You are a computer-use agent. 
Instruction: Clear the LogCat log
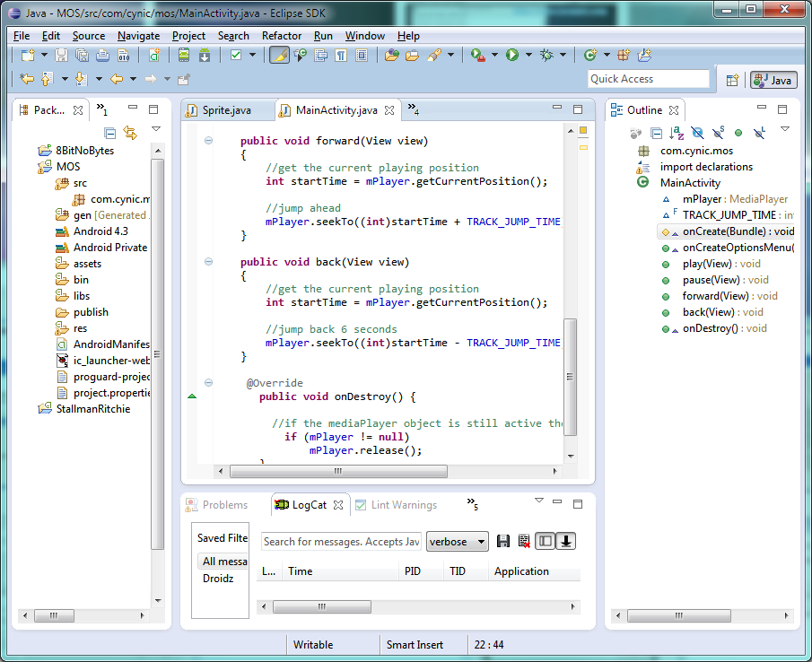coord(524,541)
